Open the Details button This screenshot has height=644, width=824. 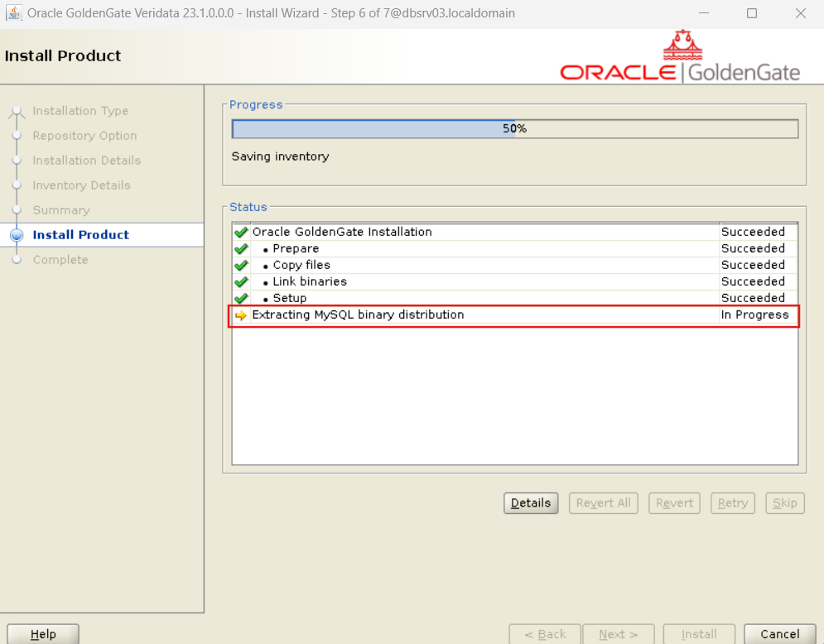coord(531,503)
